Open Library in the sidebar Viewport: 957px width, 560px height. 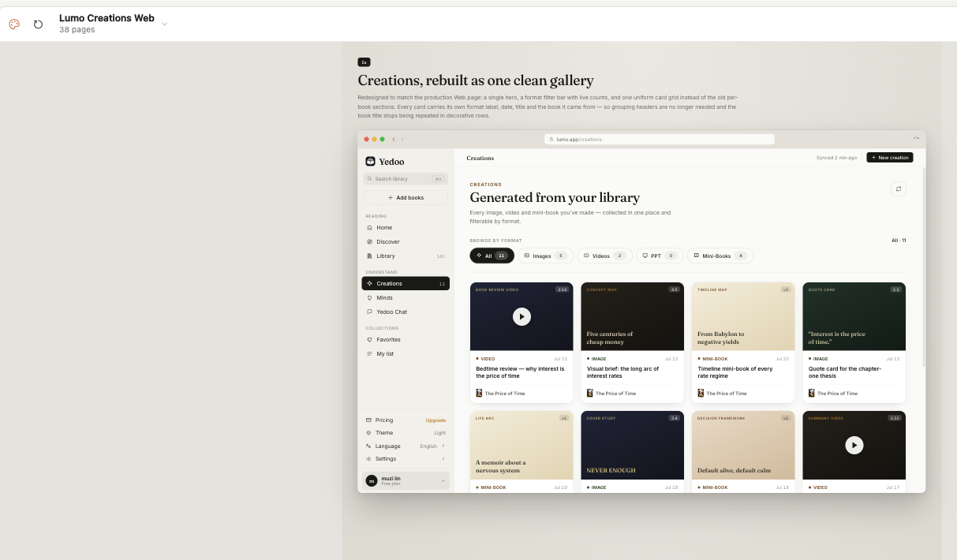pos(406,256)
